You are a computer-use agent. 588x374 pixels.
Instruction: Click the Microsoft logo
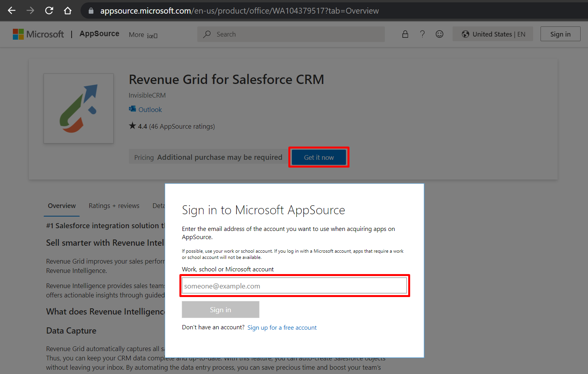[x=38, y=34]
